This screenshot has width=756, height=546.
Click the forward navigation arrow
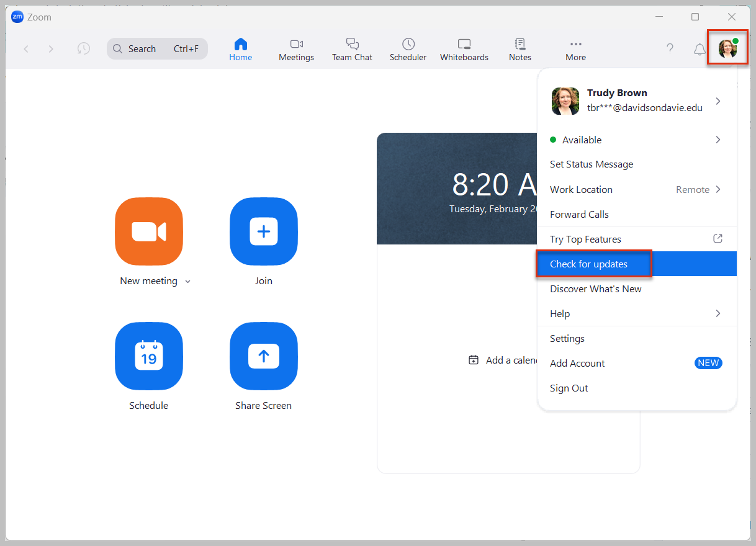click(51, 49)
